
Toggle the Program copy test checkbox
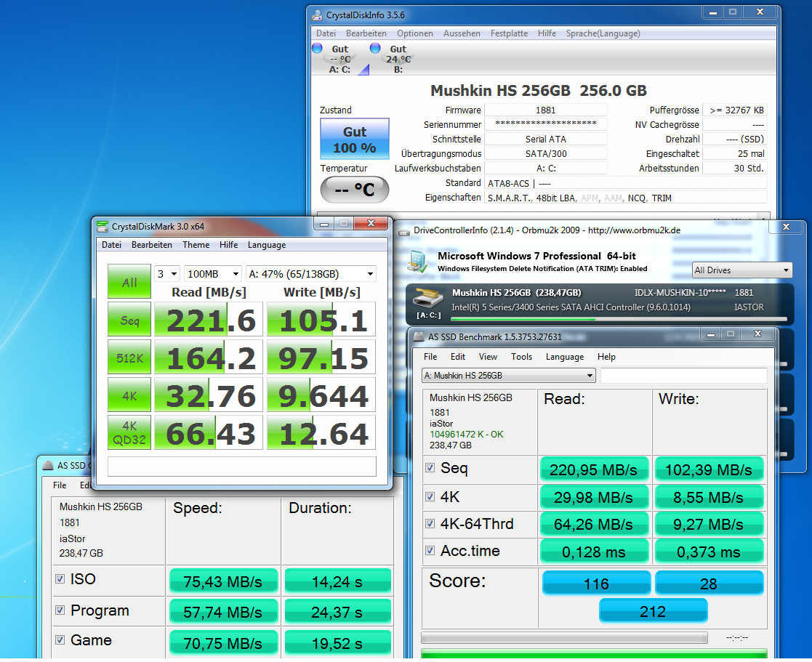click(60, 610)
